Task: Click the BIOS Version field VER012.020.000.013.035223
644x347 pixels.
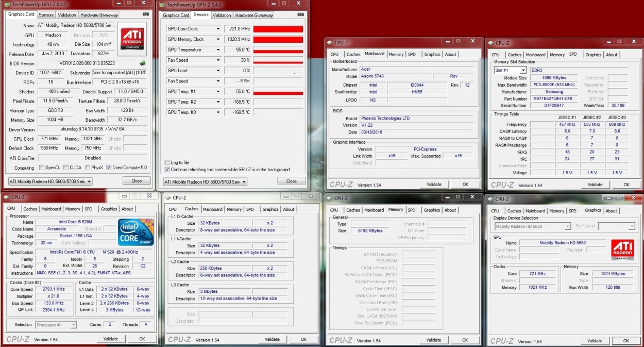Action: pyautogui.click(x=87, y=63)
